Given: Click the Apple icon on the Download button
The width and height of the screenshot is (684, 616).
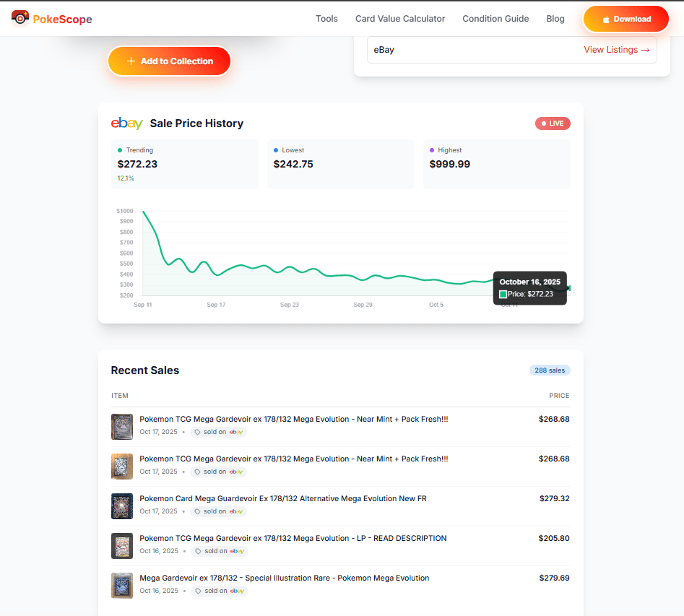Looking at the screenshot, I should 605,19.
